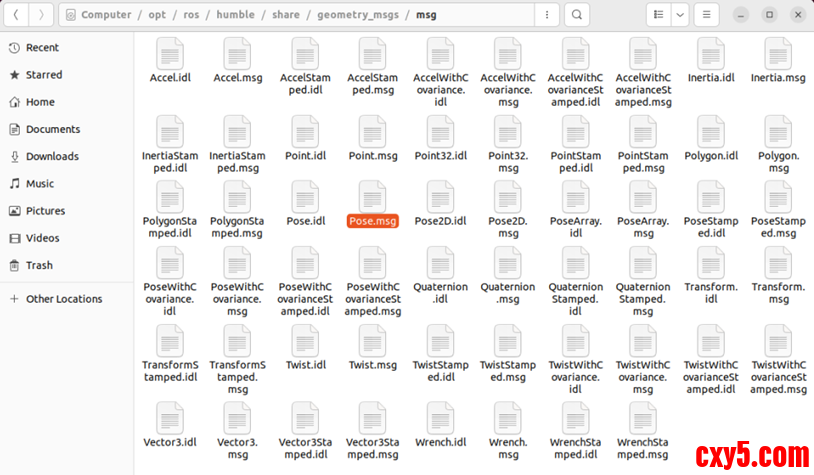Go back with the left arrow
This screenshot has height=475, width=814.
(17, 15)
